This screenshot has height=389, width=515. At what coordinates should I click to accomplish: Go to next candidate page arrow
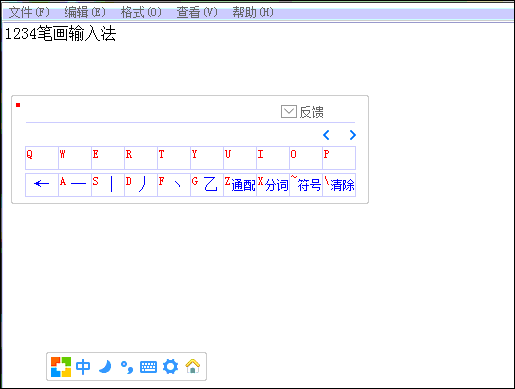click(x=353, y=135)
